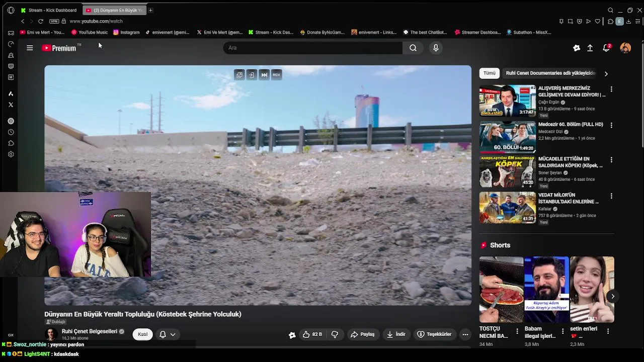Screen dimensions: 644x362
Task: Reload the current page
Action: point(41,21)
